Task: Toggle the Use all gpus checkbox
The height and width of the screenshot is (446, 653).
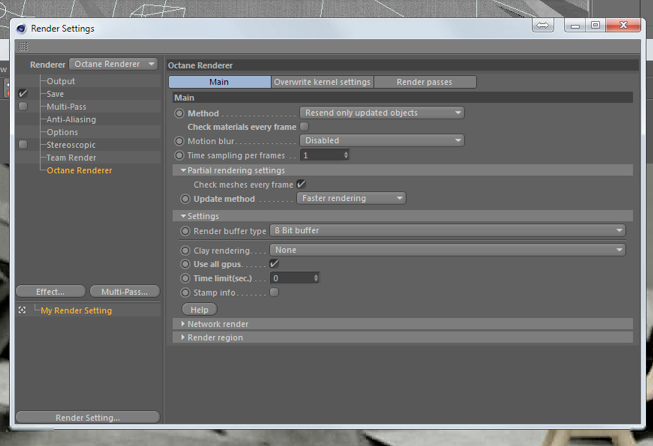Action: point(274,264)
